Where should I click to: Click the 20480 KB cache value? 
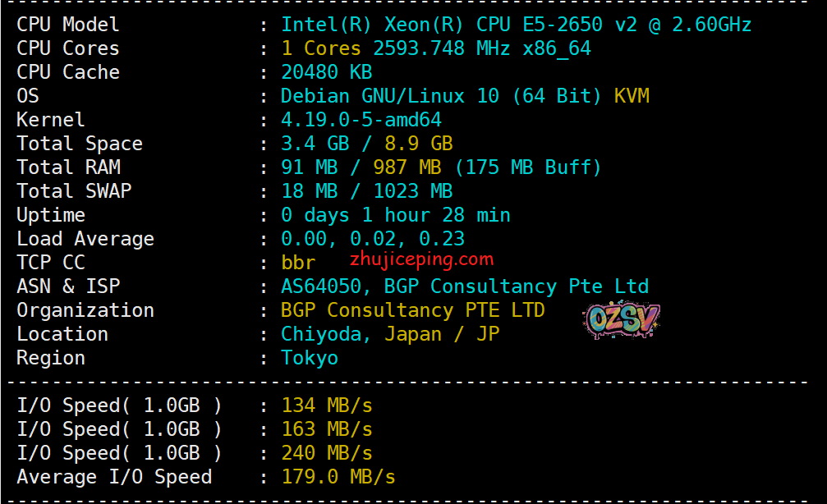point(327,71)
